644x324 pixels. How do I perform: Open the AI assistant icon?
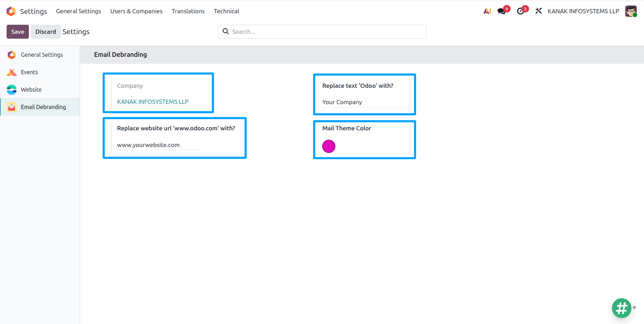point(487,11)
